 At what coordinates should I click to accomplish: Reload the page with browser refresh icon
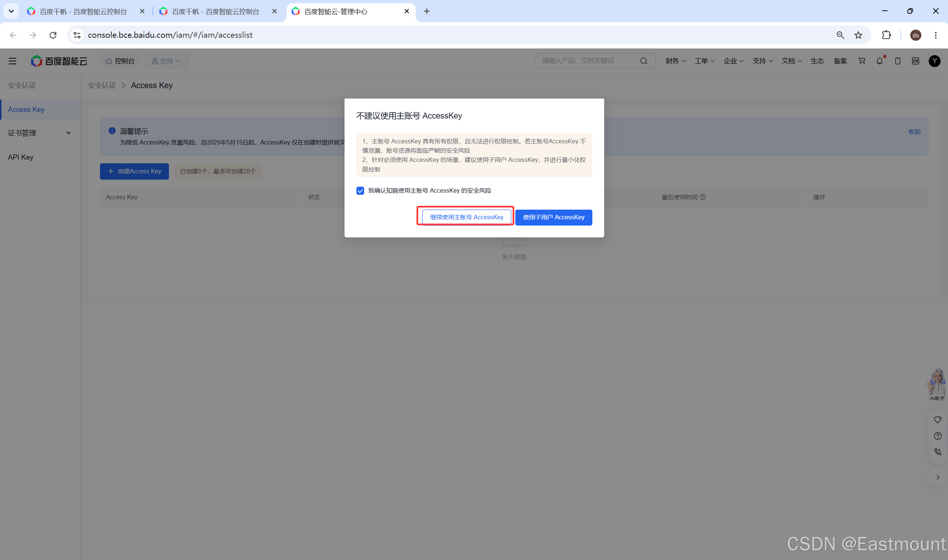point(53,35)
